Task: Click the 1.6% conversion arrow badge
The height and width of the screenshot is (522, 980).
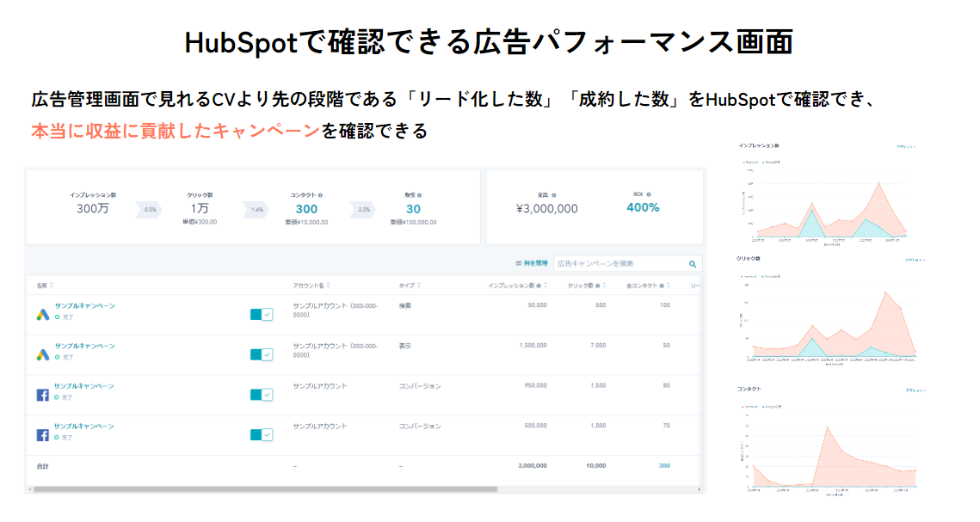Action: [x=257, y=210]
